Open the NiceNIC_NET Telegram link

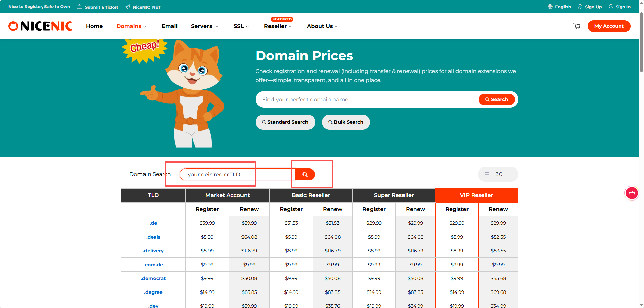click(x=143, y=7)
